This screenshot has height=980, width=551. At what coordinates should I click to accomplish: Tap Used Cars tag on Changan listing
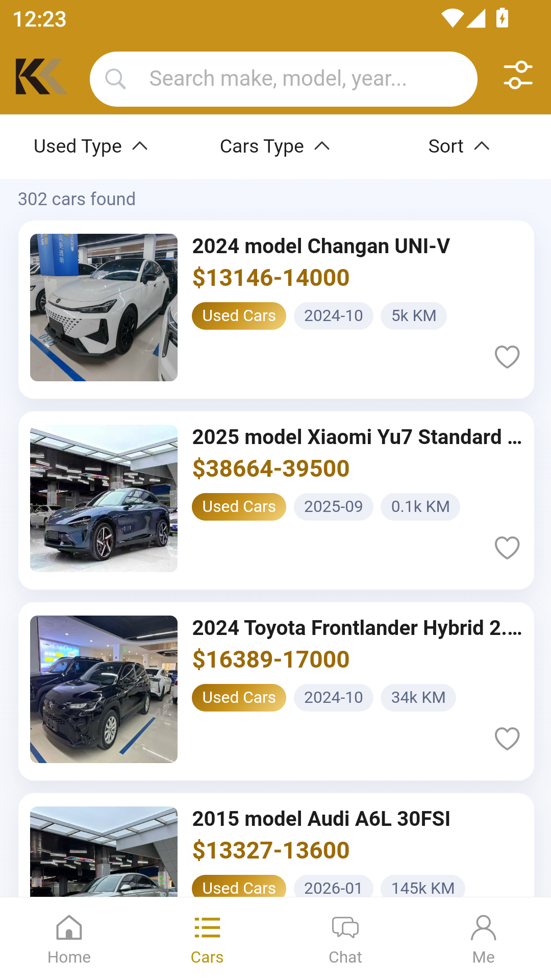click(x=239, y=316)
